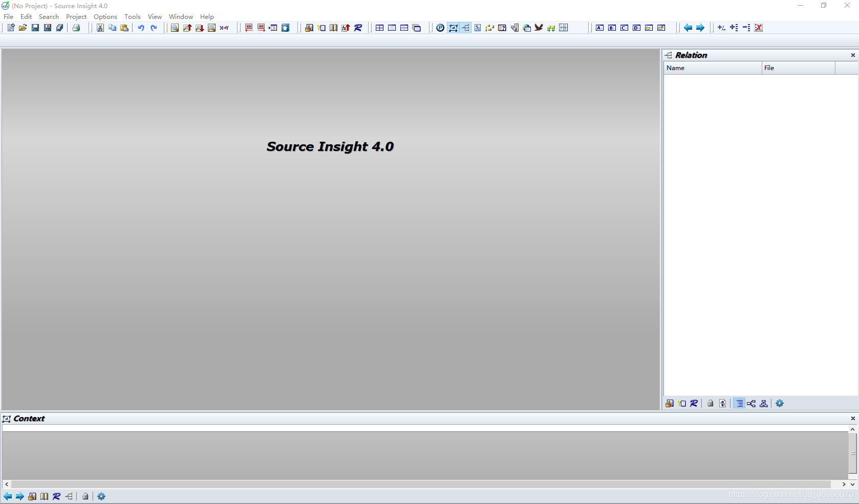Open the View menu

pyautogui.click(x=155, y=16)
